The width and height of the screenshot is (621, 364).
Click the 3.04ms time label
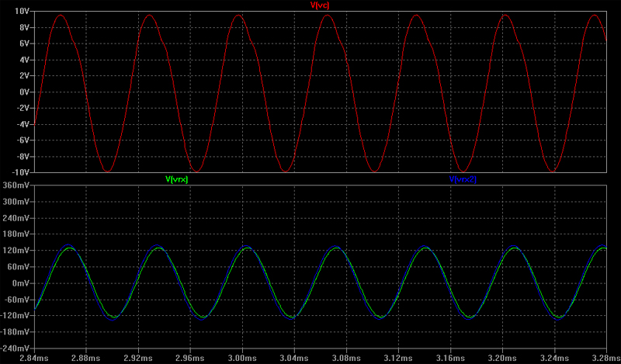click(x=295, y=359)
